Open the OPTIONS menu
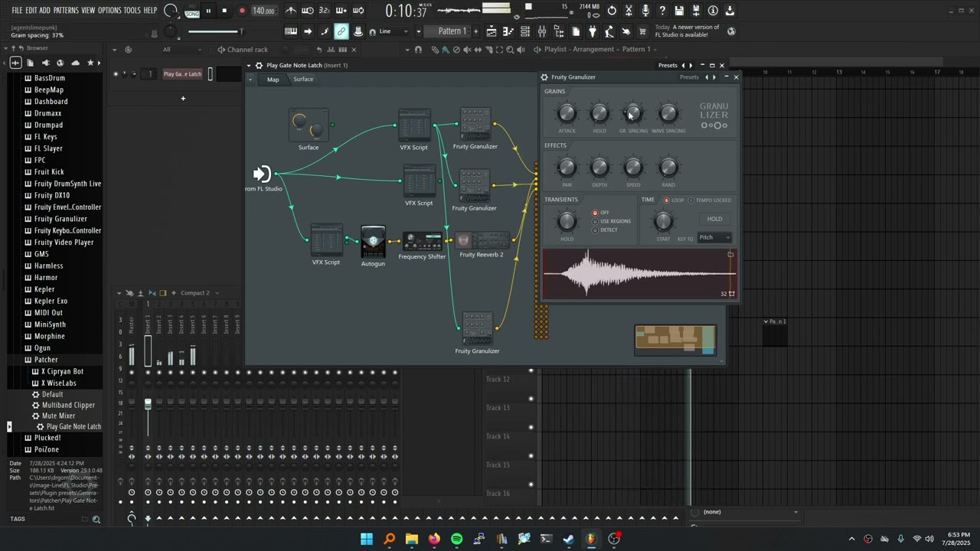Screen dimensions: 980x551 [109, 11]
